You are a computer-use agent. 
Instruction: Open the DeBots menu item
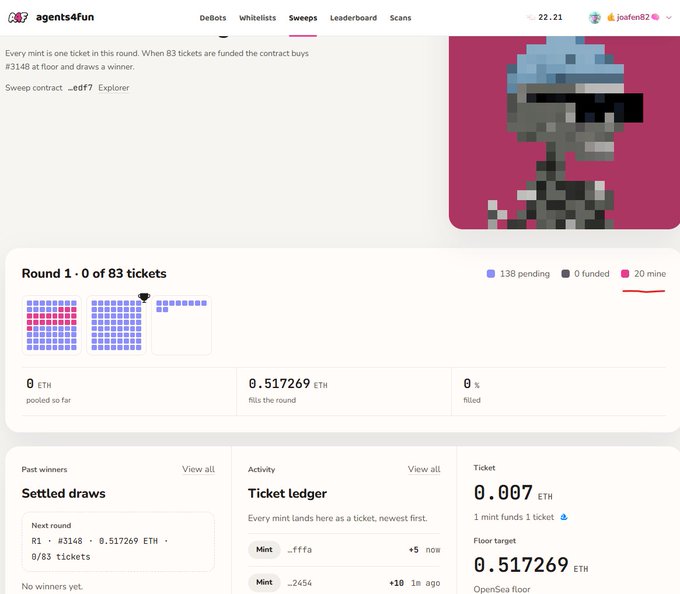point(212,18)
